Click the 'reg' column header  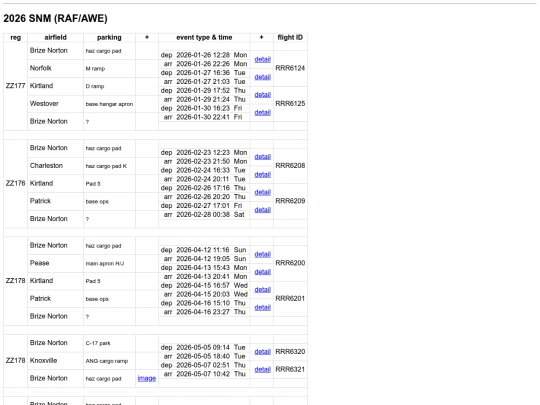(15, 38)
